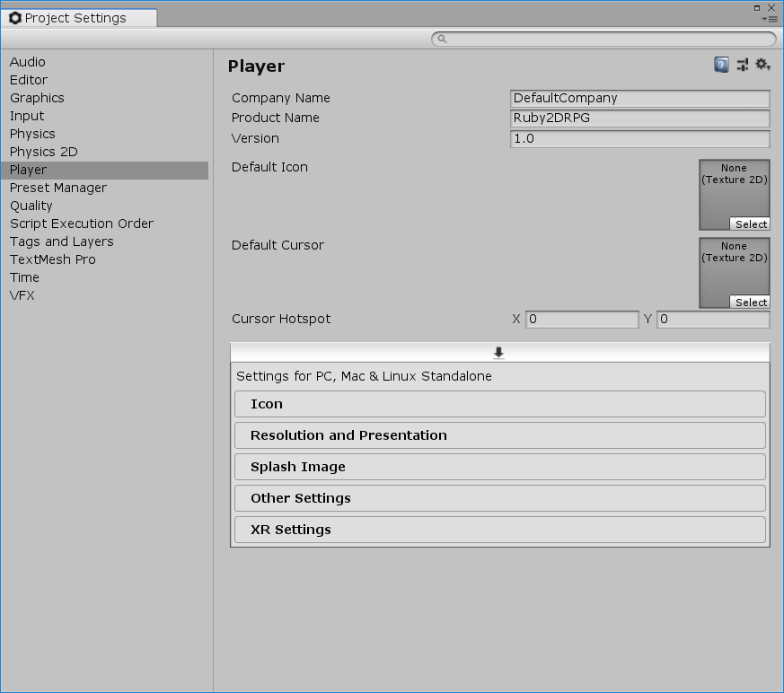The width and height of the screenshot is (784, 693).
Task: Click the PC standalone platform download-arrow icon
Action: 499,353
